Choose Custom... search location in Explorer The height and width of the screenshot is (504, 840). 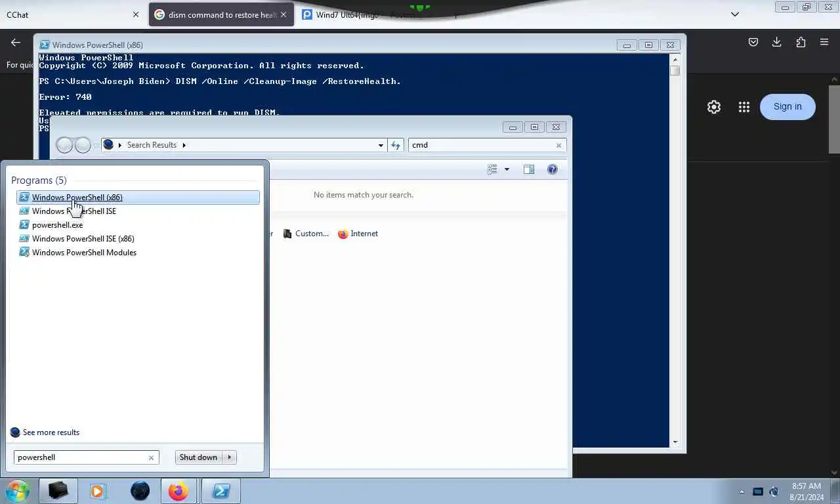pos(306,234)
